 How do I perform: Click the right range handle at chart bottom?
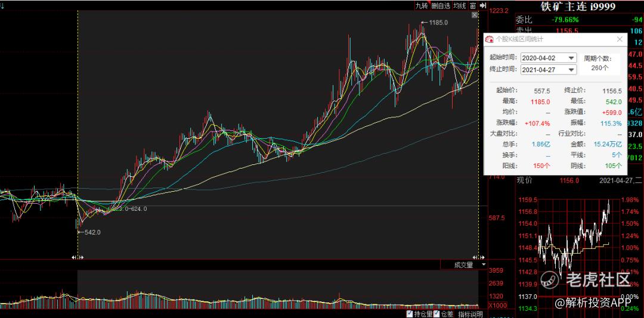[478, 257]
